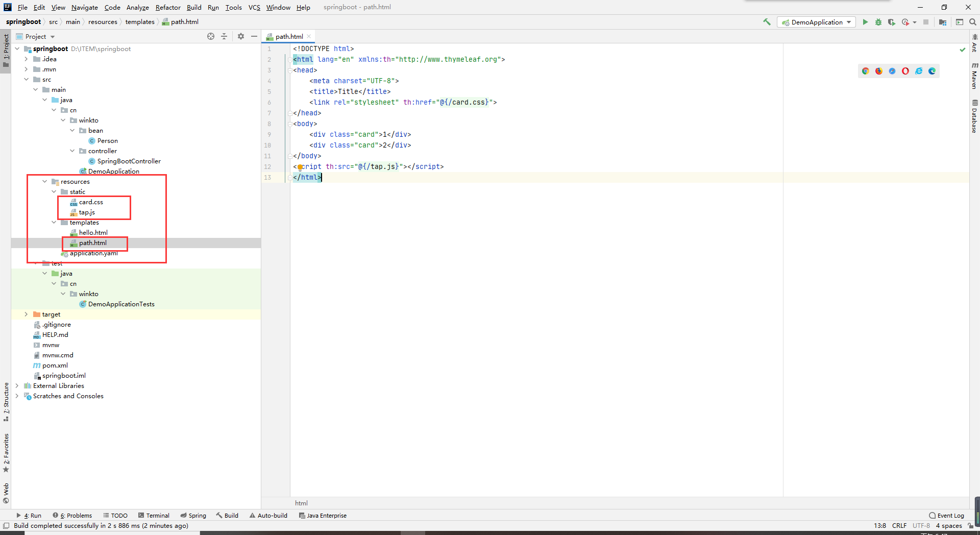Click the intention bulb on line 12
This screenshot has height=535, width=980.
coord(300,167)
